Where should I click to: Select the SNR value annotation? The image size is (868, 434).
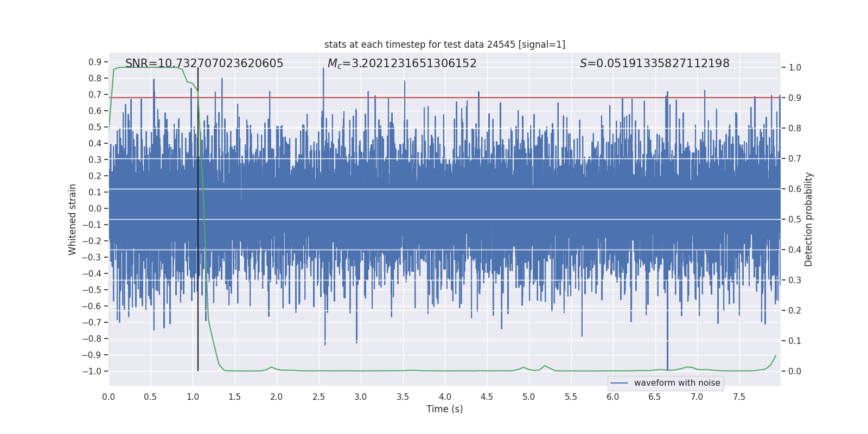point(204,63)
